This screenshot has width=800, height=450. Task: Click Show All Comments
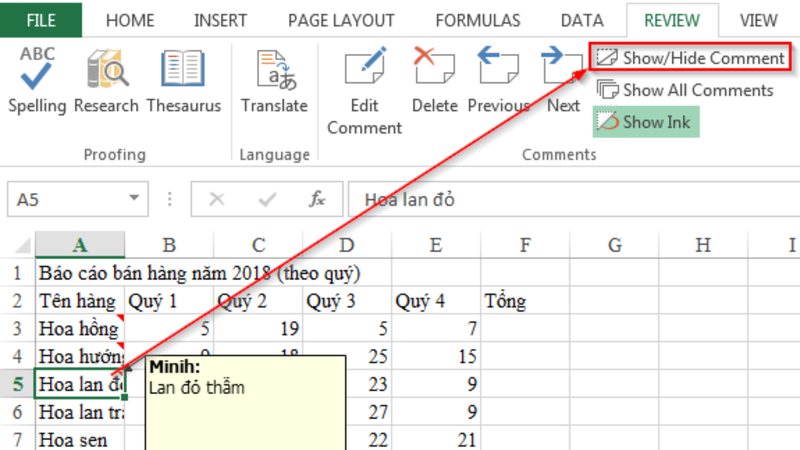pos(685,90)
